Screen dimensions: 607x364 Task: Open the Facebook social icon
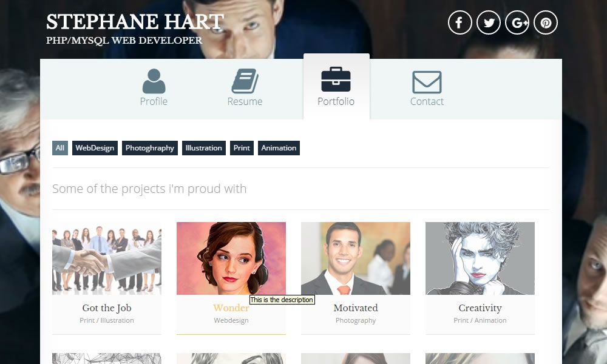tap(459, 23)
